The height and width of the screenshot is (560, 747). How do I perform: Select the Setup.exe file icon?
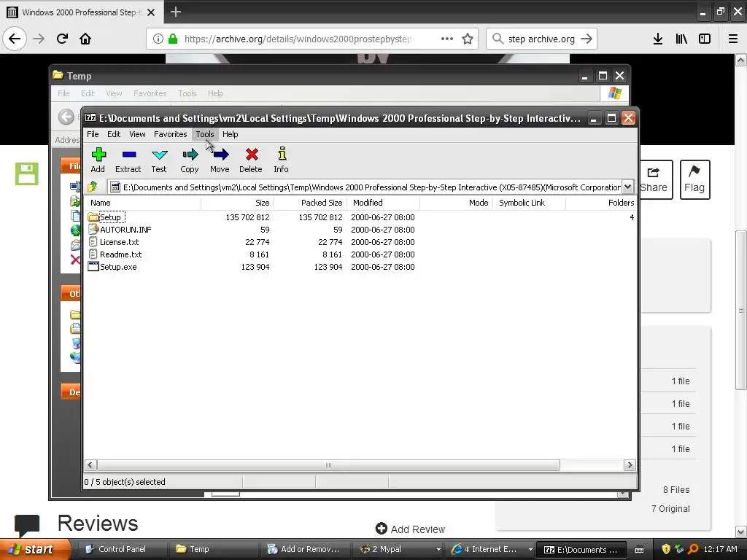[93, 266]
